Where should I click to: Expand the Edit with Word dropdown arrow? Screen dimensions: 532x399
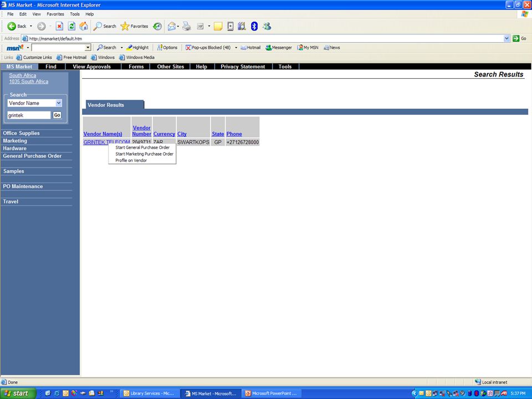click(x=209, y=26)
